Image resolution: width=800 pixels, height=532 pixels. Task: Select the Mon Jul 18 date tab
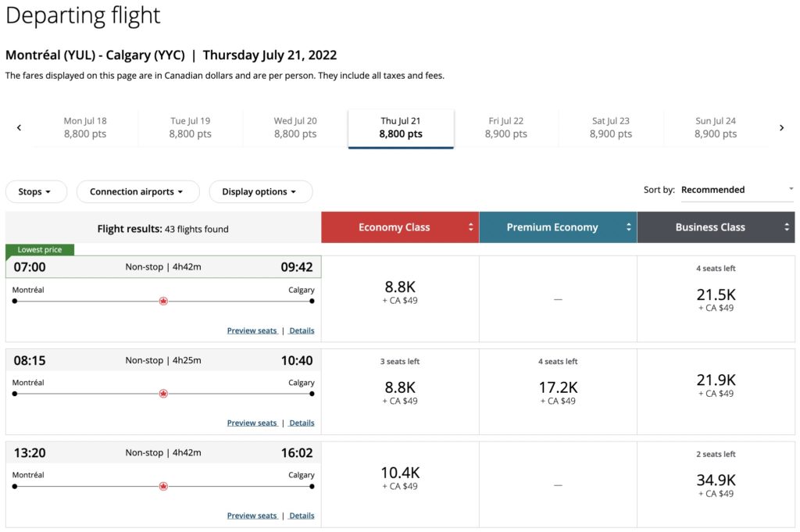click(x=85, y=127)
